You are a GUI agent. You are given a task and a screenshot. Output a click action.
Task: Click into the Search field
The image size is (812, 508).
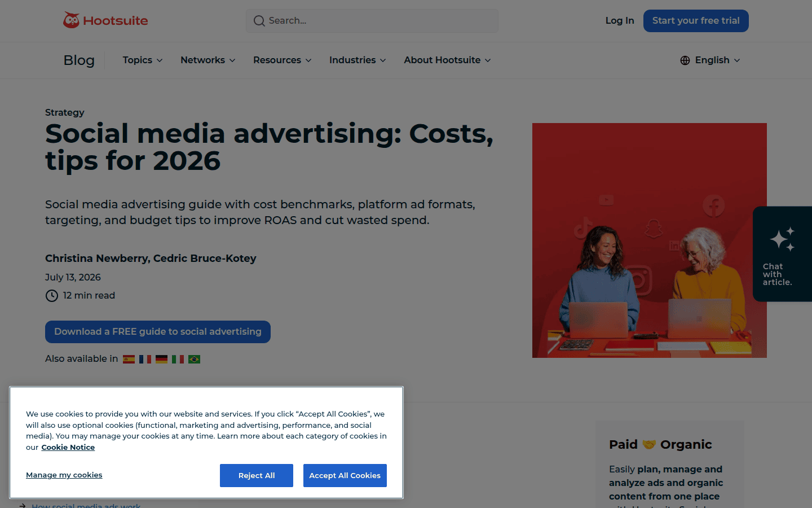tap(372, 21)
